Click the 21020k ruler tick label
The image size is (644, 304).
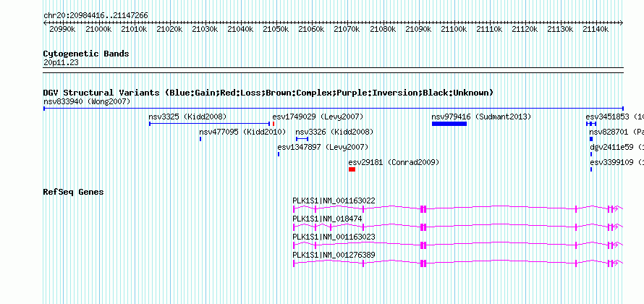pos(169,29)
